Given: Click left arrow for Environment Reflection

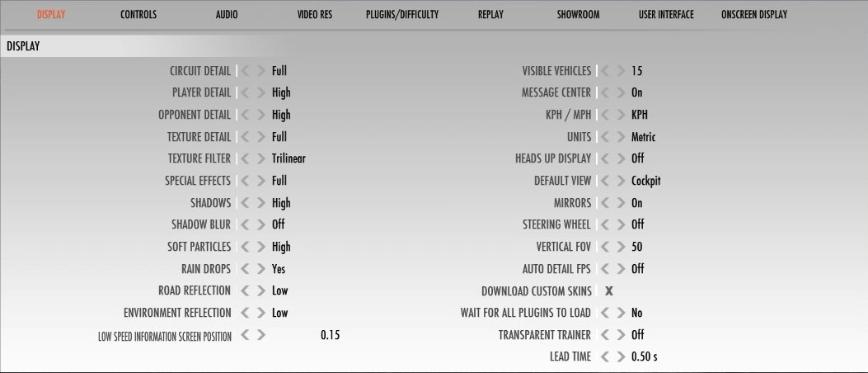Looking at the screenshot, I should [246, 313].
